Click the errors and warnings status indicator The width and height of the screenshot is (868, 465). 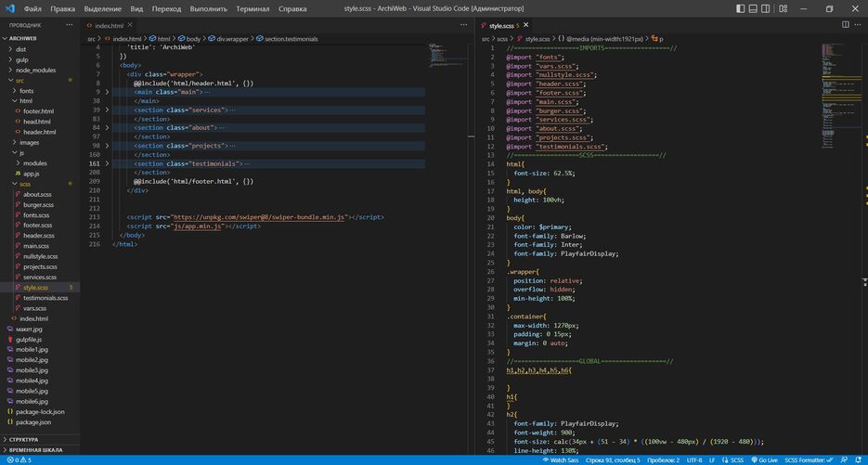pos(17,459)
